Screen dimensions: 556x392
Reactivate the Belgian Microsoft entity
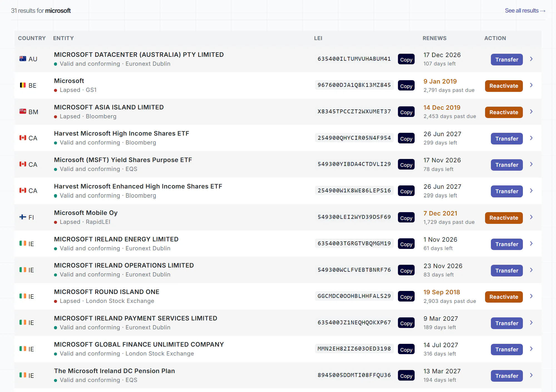coord(504,86)
